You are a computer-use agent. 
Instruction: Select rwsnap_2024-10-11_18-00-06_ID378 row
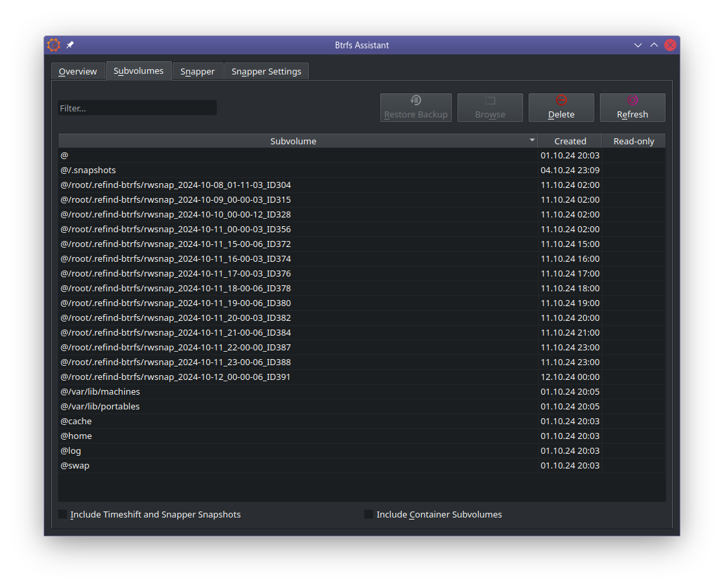pos(361,289)
